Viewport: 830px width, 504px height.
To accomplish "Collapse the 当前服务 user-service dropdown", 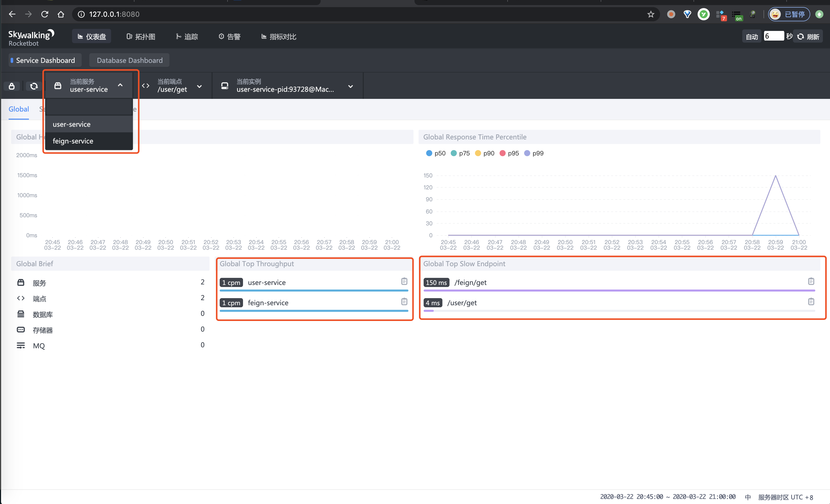I will point(120,85).
